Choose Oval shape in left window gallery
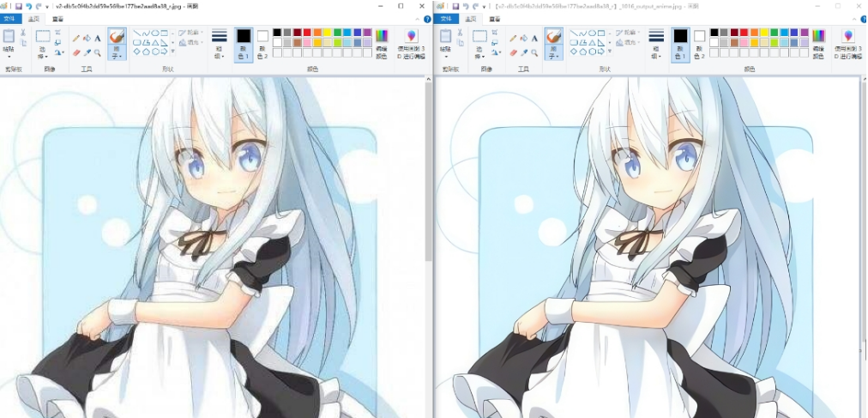 click(x=155, y=33)
